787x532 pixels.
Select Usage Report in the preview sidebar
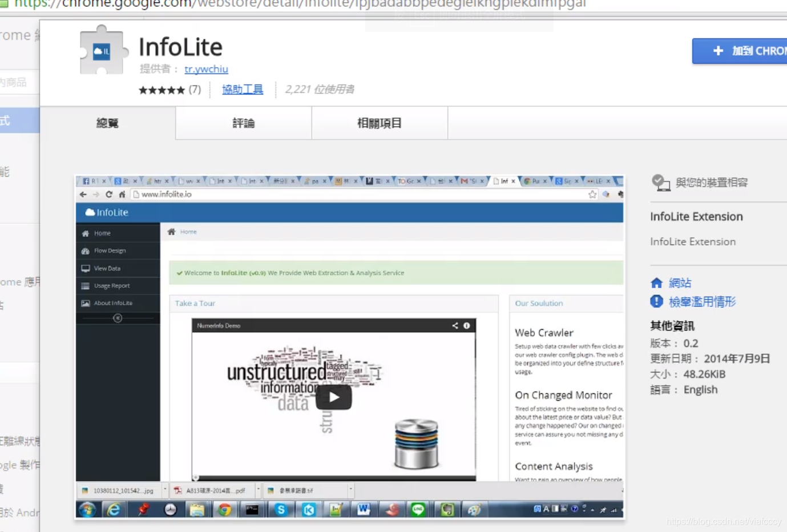pos(118,286)
